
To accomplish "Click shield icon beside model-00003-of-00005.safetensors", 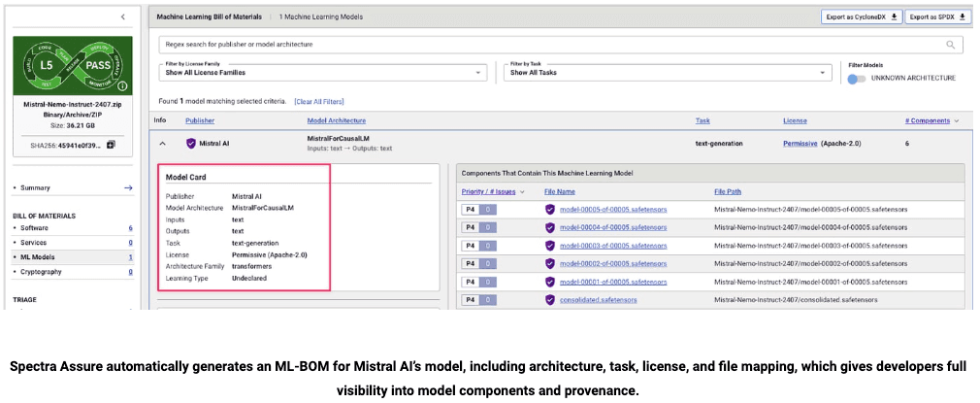I will coord(550,246).
